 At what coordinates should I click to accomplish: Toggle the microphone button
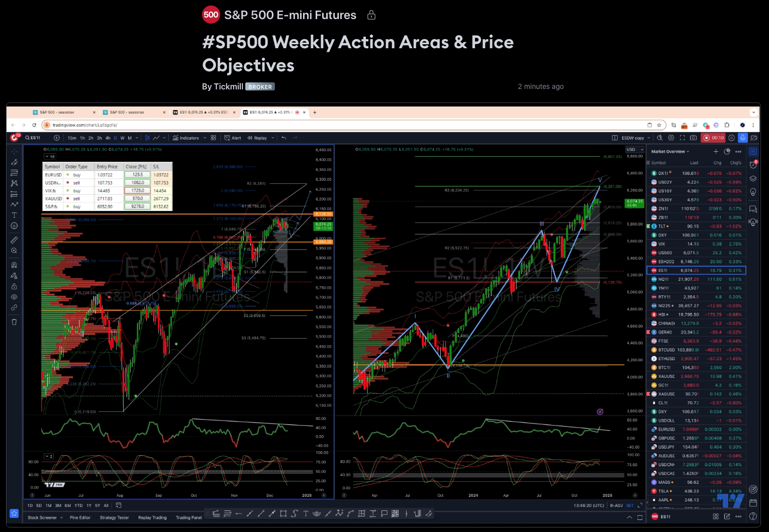(742, 138)
